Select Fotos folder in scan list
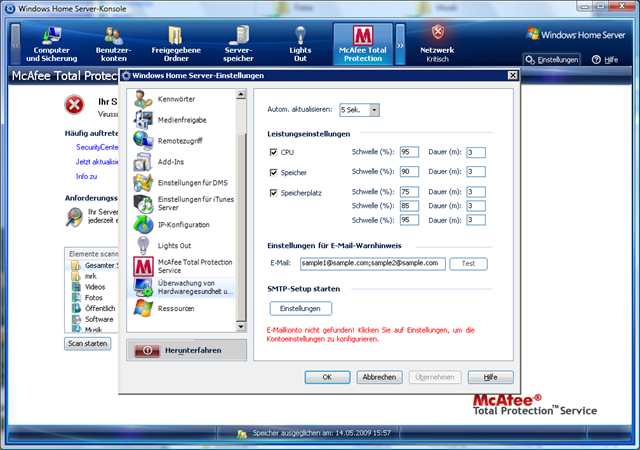 pos(93,298)
